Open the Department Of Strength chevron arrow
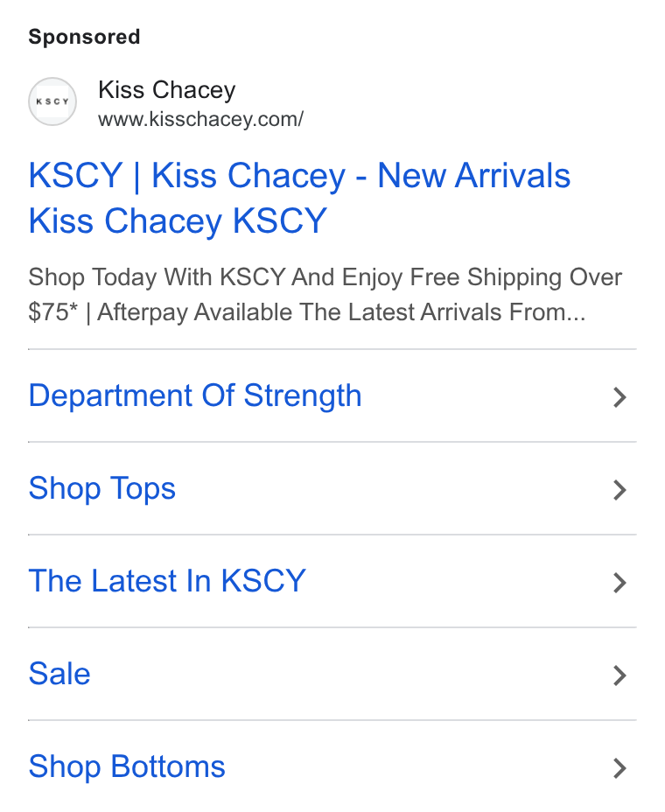The image size is (665, 812). click(620, 397)
